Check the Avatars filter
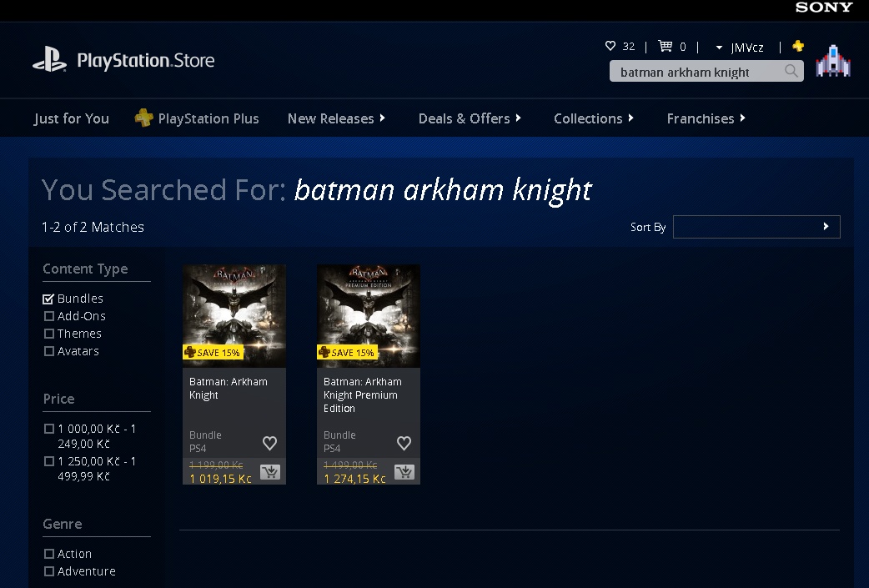Viewport: 869px width, 588px height. [48, 351]
